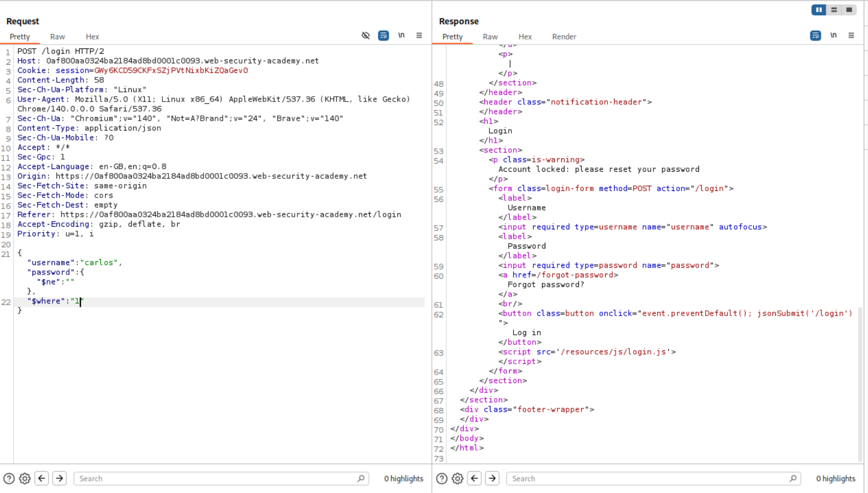Image resolution: width=868 pixels, height=493 pixels.
Task: Open search settings gear under Request panel
Action: [x=25, y=479]
